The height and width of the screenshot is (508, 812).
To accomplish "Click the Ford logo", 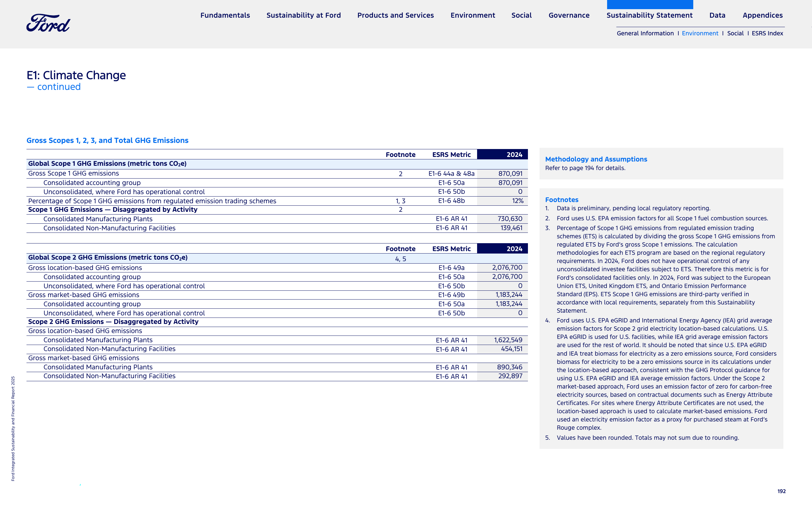I will click(48, 23).
